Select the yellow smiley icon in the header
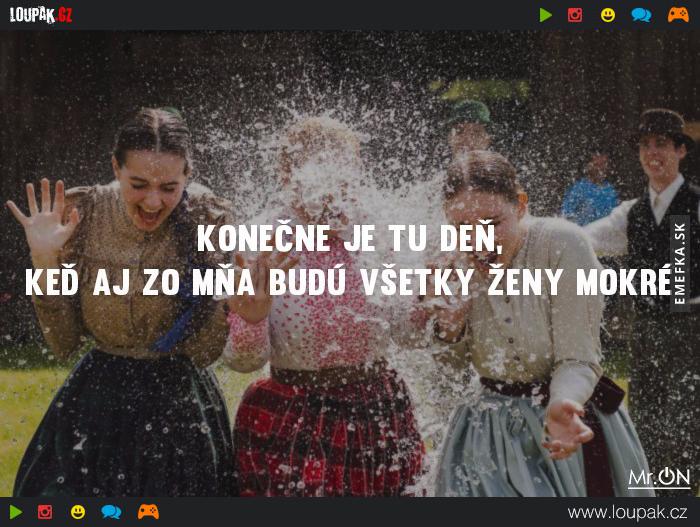This screenshot has width=700, height=527. coord(608,15)
